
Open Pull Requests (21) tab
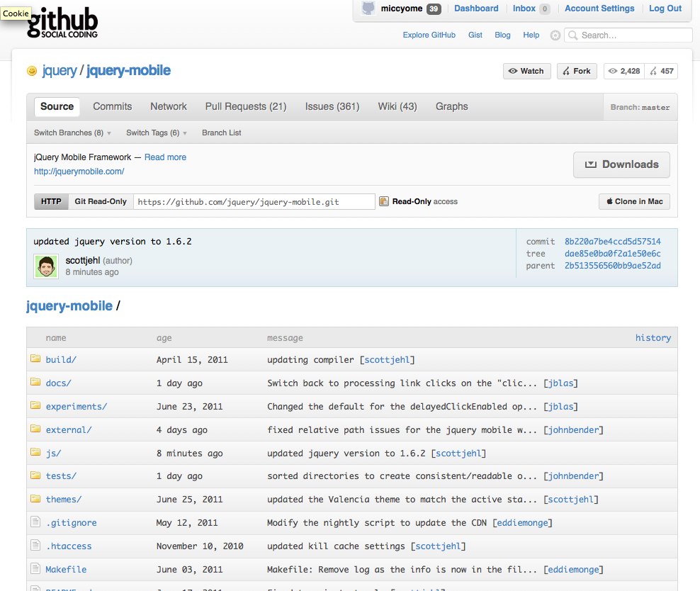[x=246, y=107]
